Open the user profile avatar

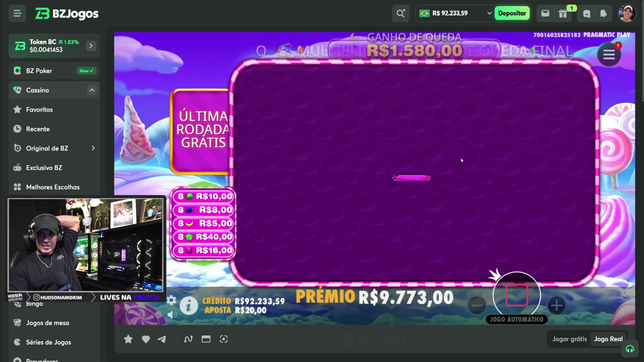(627, 13)
